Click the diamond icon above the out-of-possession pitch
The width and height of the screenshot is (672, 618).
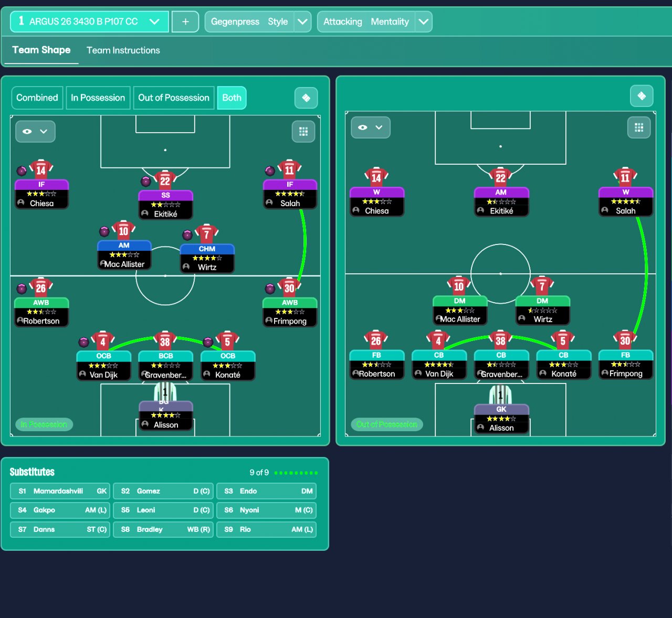[642, 96]
